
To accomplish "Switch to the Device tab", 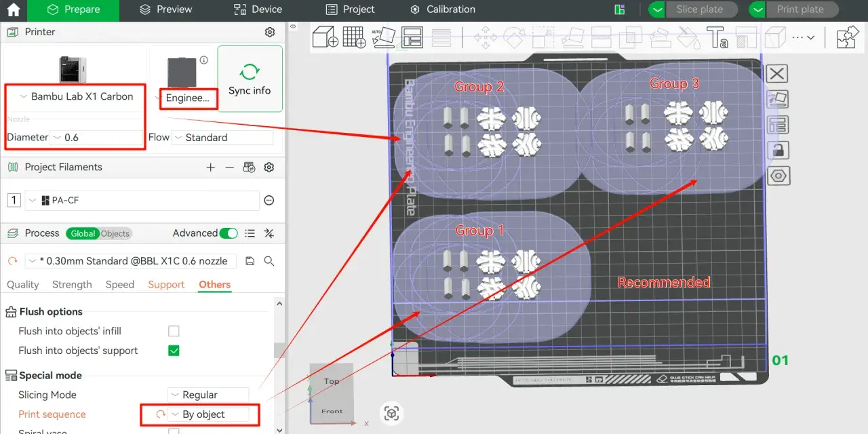I will point(258,9).
